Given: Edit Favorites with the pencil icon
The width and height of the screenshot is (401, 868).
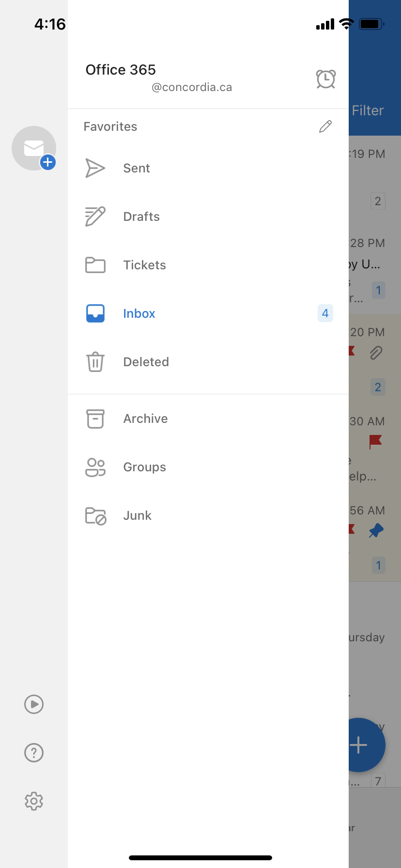Looking at the screenshot, I should click(x=325, y=126).
